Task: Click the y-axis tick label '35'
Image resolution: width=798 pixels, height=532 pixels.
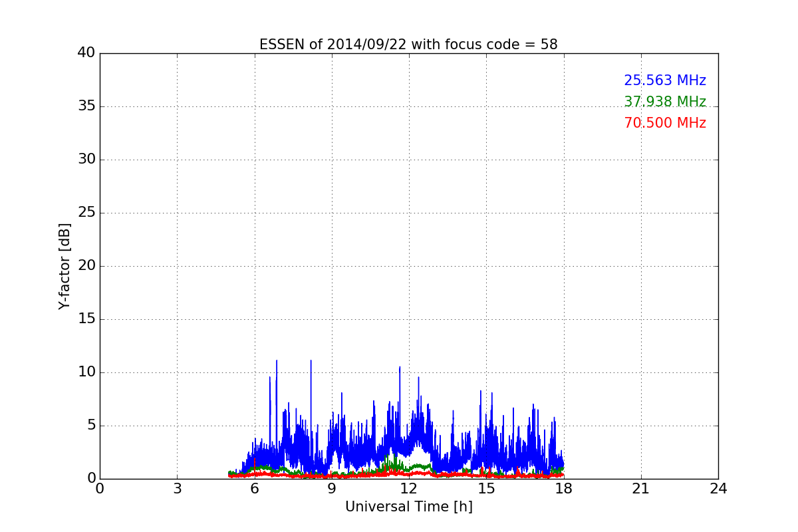Action: 86,106
